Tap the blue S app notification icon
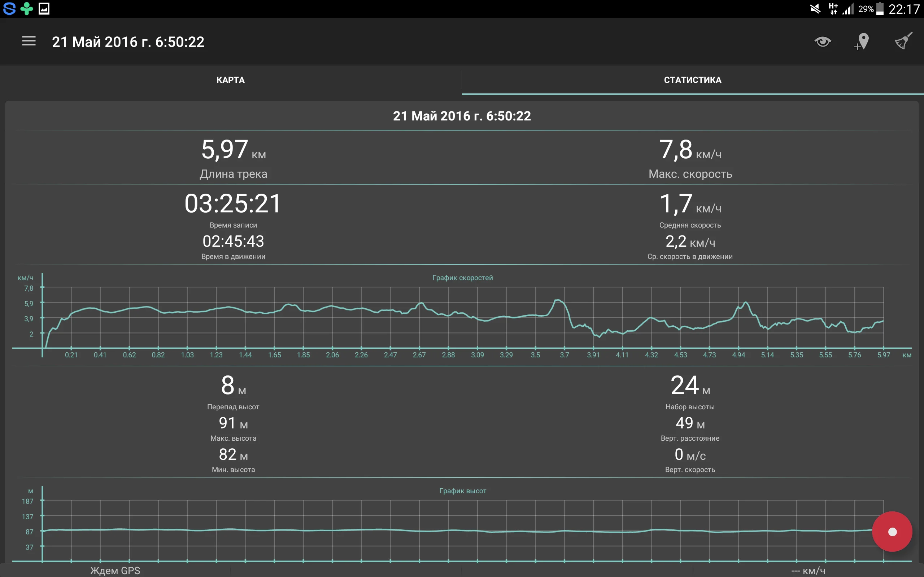The height and width of the screenshot is (577, 924). [9, 8]
